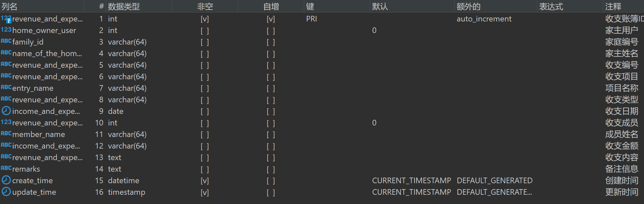Viewport: 644px width, 204px height.
Task: Toggle the 非空 checkbox for family_id
Action: point(205,42)
